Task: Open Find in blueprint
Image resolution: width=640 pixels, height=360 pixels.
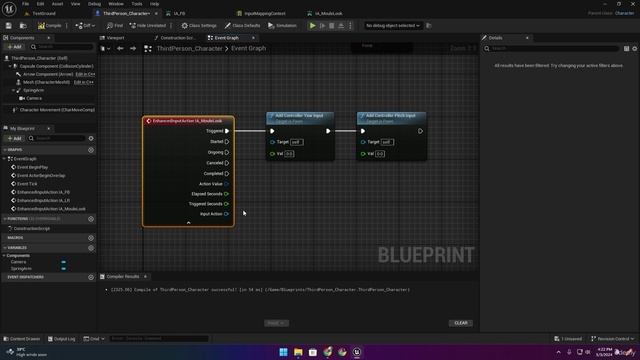Action: point(115,25)
